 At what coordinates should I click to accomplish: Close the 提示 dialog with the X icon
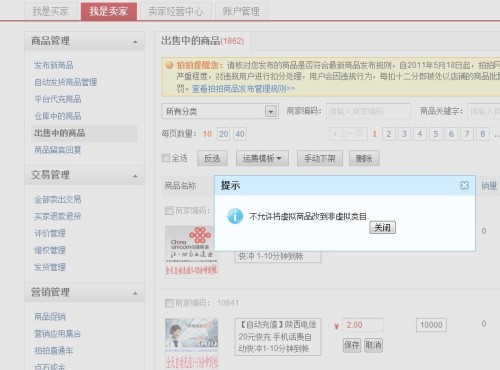coord(464,185)
